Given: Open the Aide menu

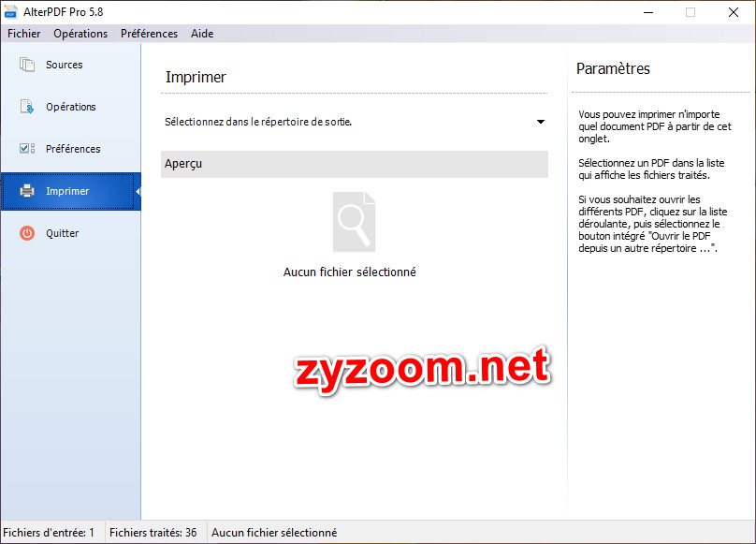Looking at the screenshot, I should pos(202,34).
